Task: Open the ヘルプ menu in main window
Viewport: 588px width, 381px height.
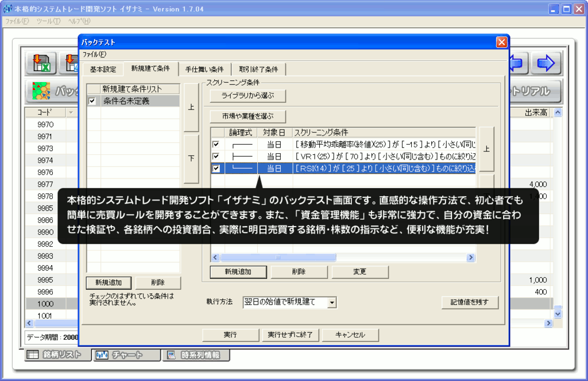Action: pos(79,21)
